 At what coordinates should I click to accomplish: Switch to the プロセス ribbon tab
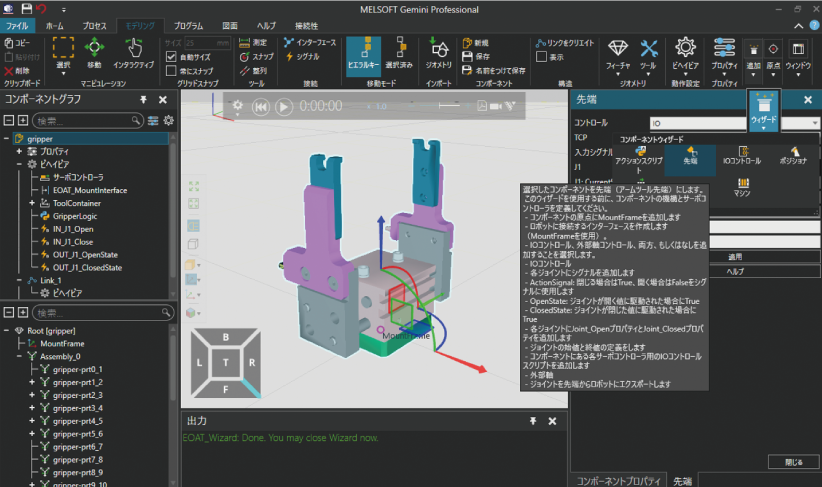click(x=94, y=25)
